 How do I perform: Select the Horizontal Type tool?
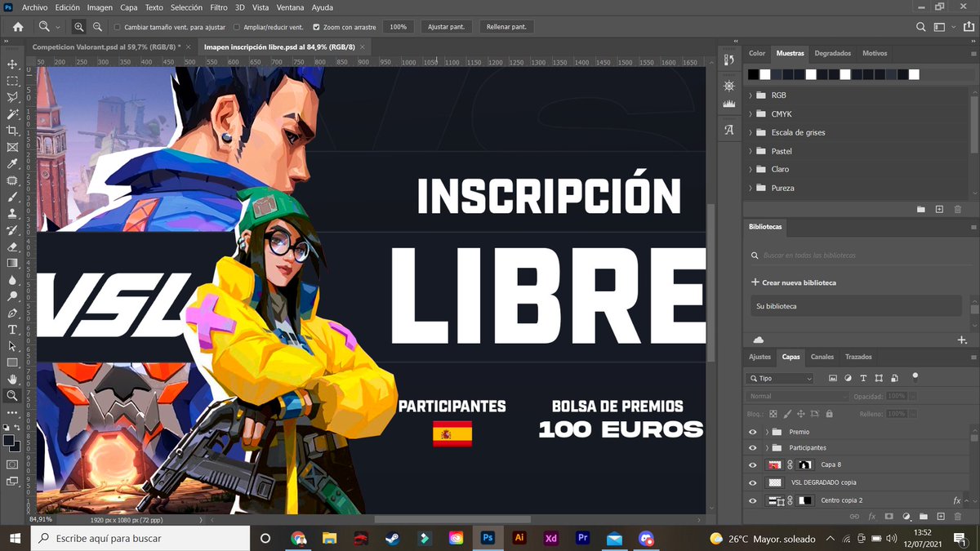(12, 330)
